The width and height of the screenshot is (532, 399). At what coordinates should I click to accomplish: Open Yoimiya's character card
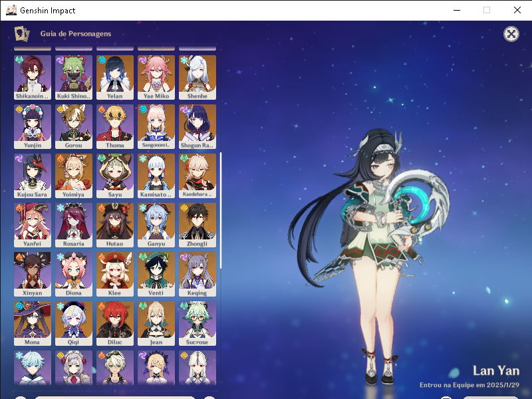coord(74,176)
